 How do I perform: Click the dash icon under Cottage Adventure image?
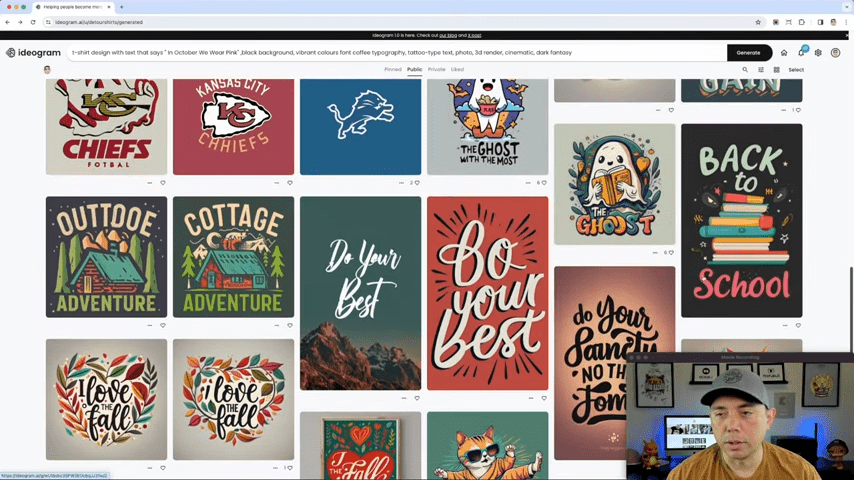click(277, 325)
